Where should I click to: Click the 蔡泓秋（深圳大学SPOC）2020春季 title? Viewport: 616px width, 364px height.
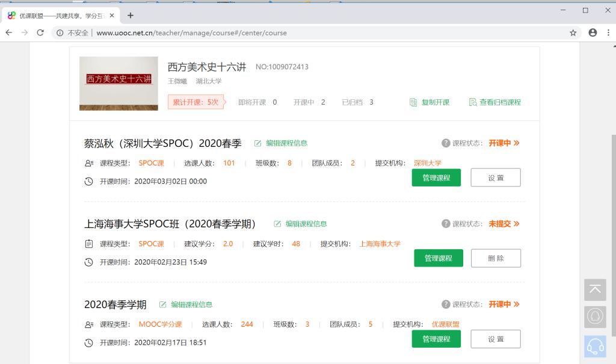point(162,143)
